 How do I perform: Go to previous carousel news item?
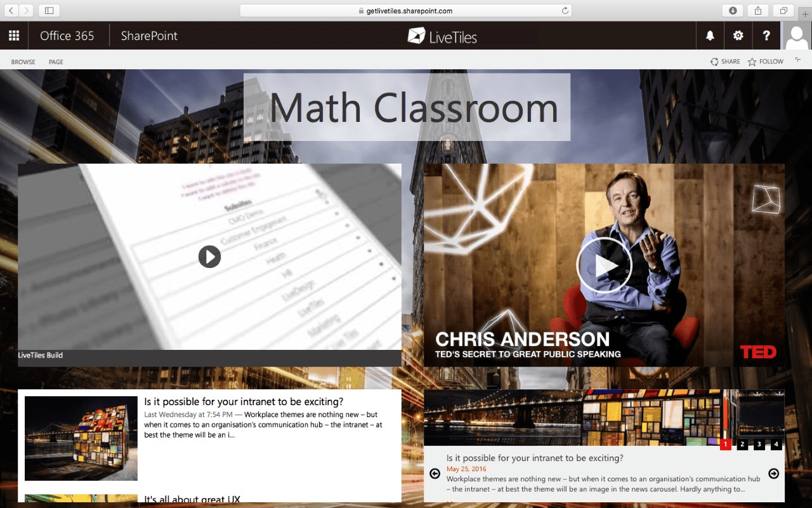pyautogui.click(x=435, y=473)
